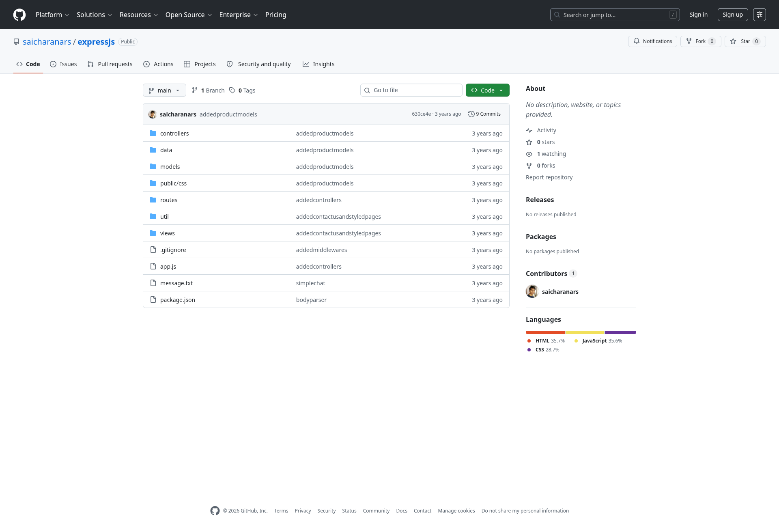
Task: Open the Docs footer link
Action: (x=402, y=511)
